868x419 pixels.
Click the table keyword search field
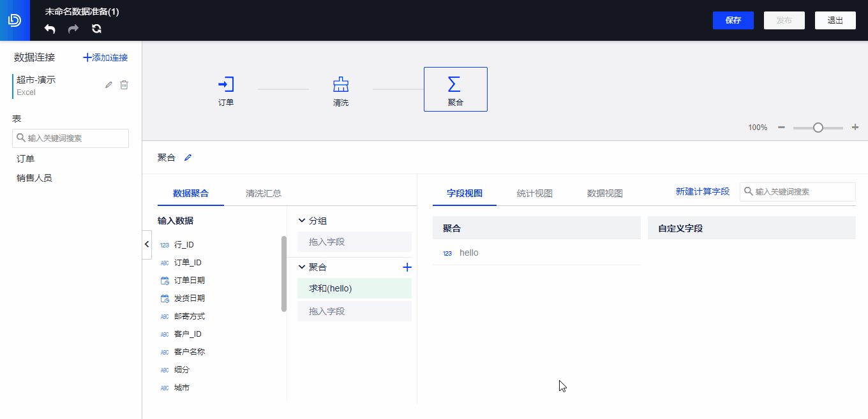pos(70,138)
